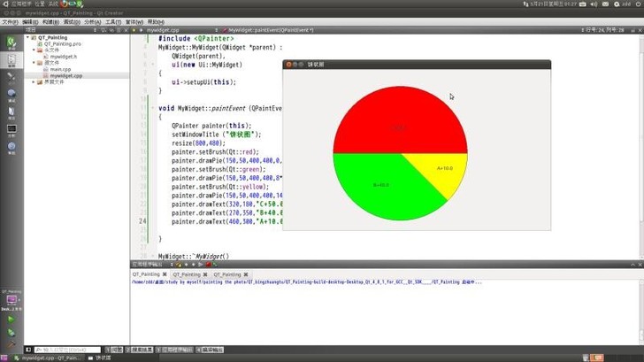
Task: Open Help mode in the left sidebar
Action: (11, 147)
